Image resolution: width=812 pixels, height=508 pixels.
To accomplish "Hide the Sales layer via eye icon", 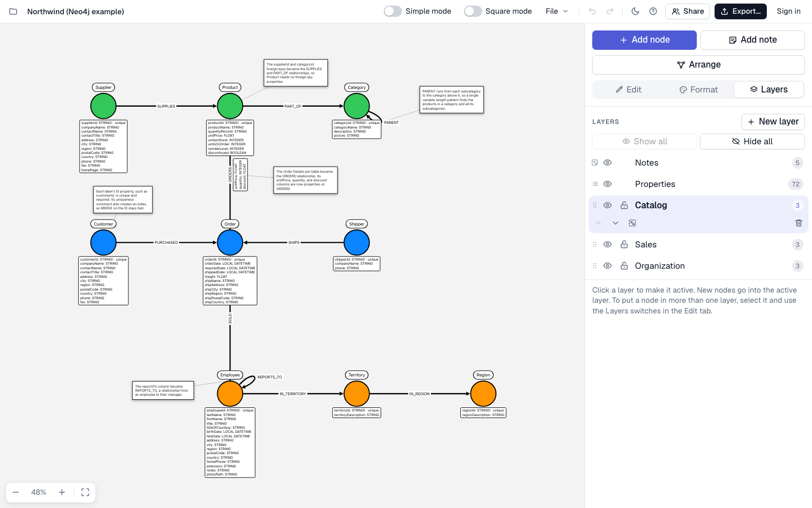I will tap(607, 244).
